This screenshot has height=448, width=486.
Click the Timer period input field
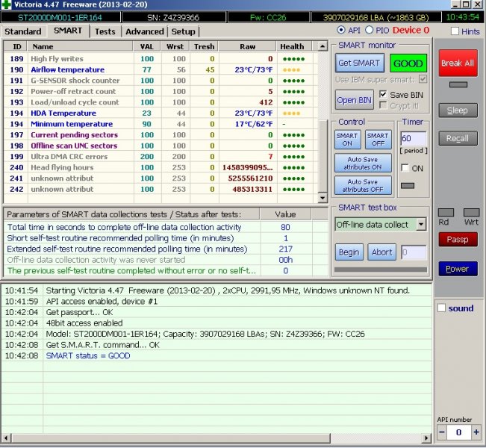click(x=413, y=139)
